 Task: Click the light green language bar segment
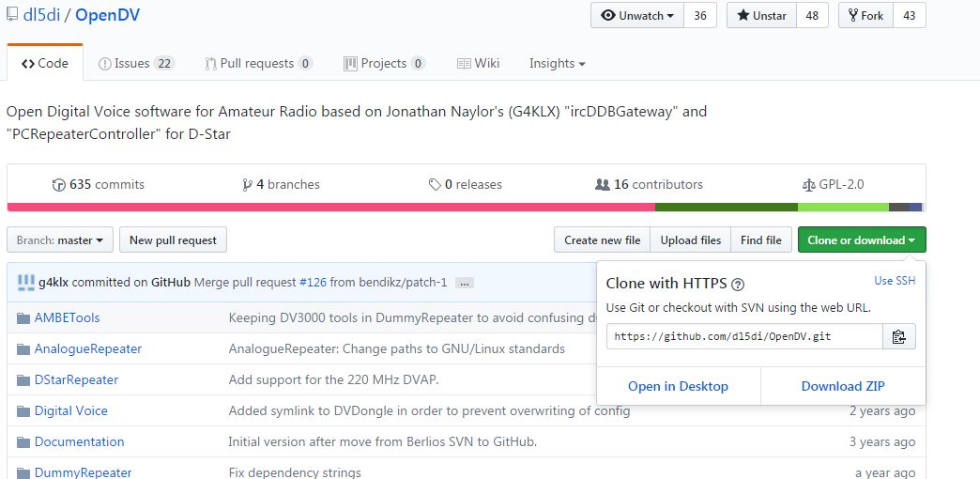[x=843, y=207]
